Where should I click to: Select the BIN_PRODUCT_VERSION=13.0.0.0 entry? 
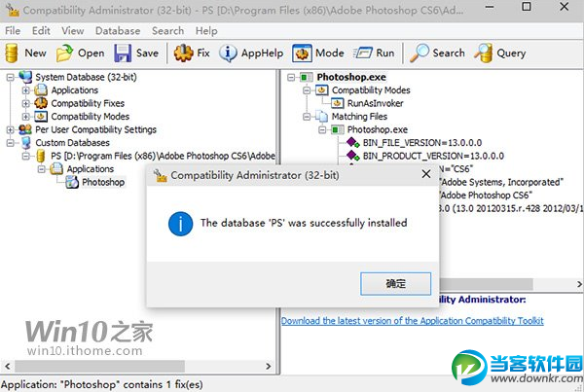pos(433,156)
